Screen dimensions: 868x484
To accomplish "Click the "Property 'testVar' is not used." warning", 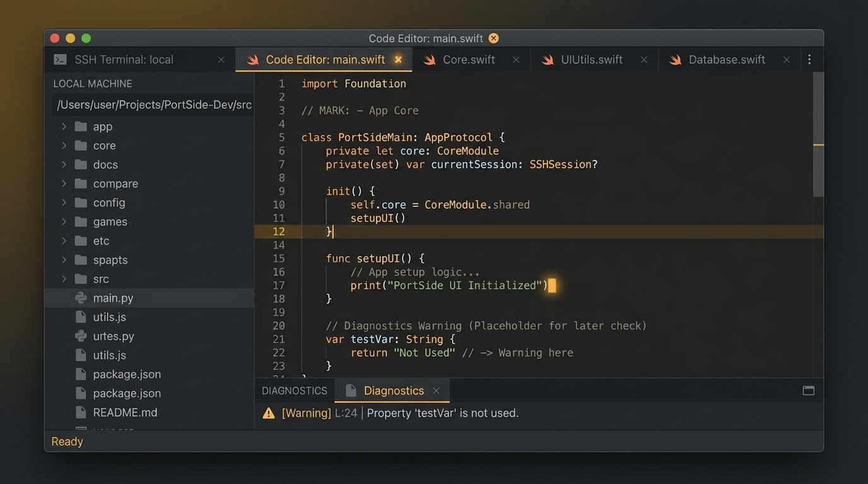I will click(x=443, y=413).
